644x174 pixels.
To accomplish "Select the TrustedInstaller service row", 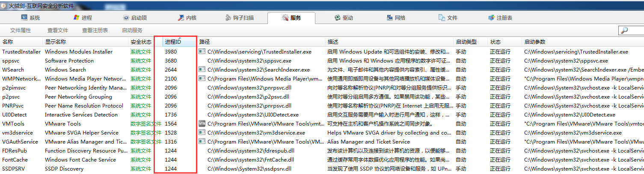I will (x=322, y=51).
